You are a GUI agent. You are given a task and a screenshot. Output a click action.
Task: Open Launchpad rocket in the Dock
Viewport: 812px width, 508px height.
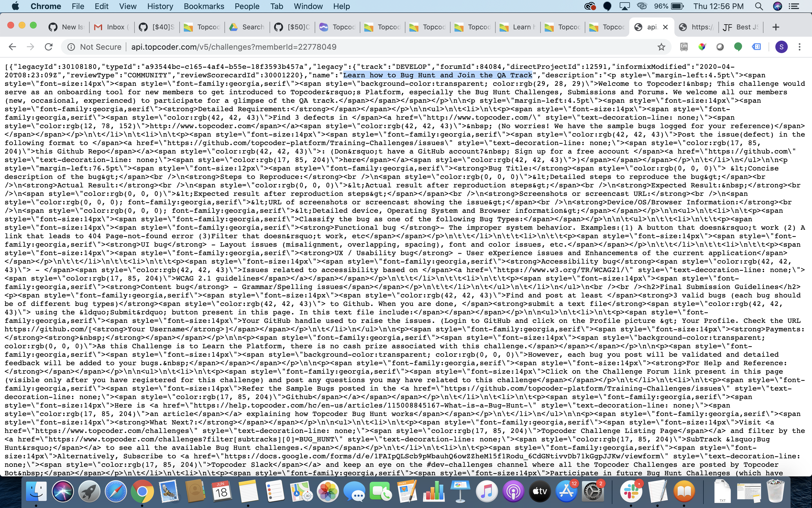point(89,491)
